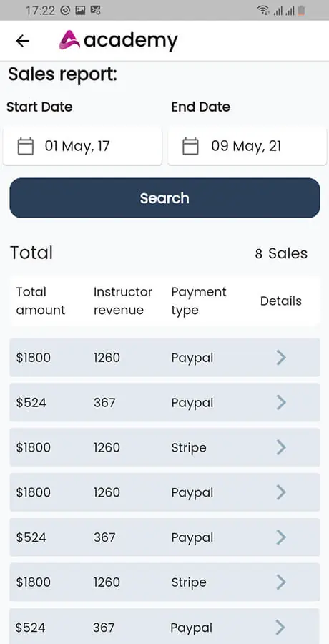Open details chevron of first $524 sale
The width and height of the screenshot is (329, 644).
point(281,402)
